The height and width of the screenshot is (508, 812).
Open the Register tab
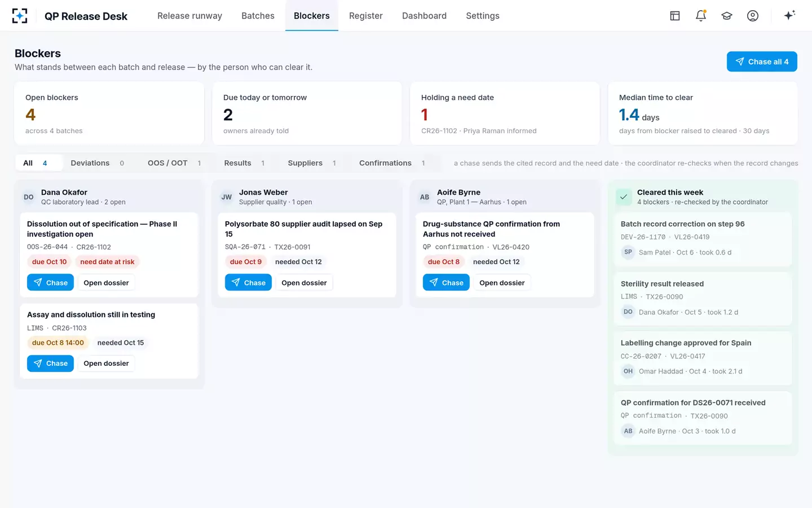(366, 16)
